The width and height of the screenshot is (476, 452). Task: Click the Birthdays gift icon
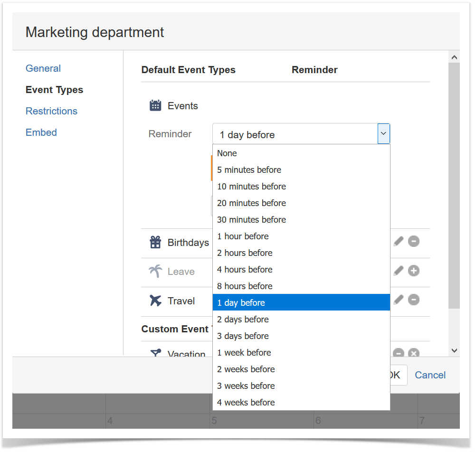155,242
